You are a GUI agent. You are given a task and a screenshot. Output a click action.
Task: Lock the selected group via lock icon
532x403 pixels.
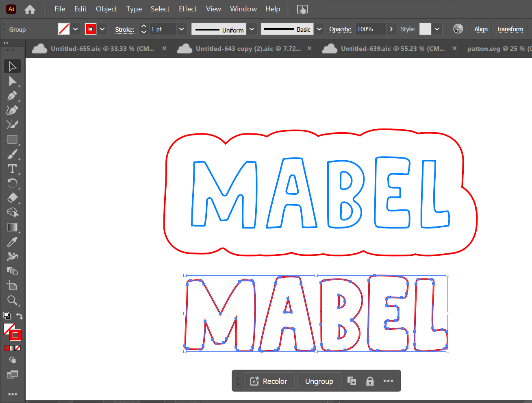pos(370,381)
